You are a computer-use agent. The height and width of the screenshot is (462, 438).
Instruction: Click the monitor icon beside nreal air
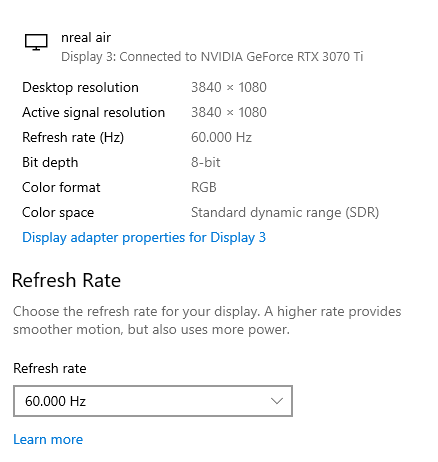pos(36,42)
